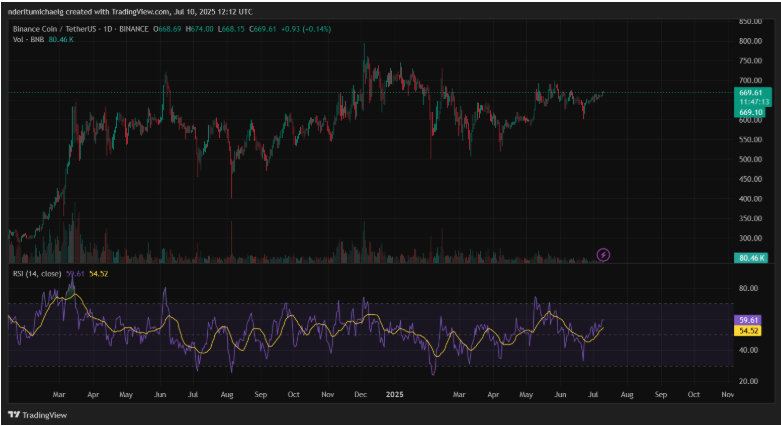Image resolution: width=781 pixels, height=426 pixels.
Task: Click the open value O668.69
Action: [x=167, y=29]
